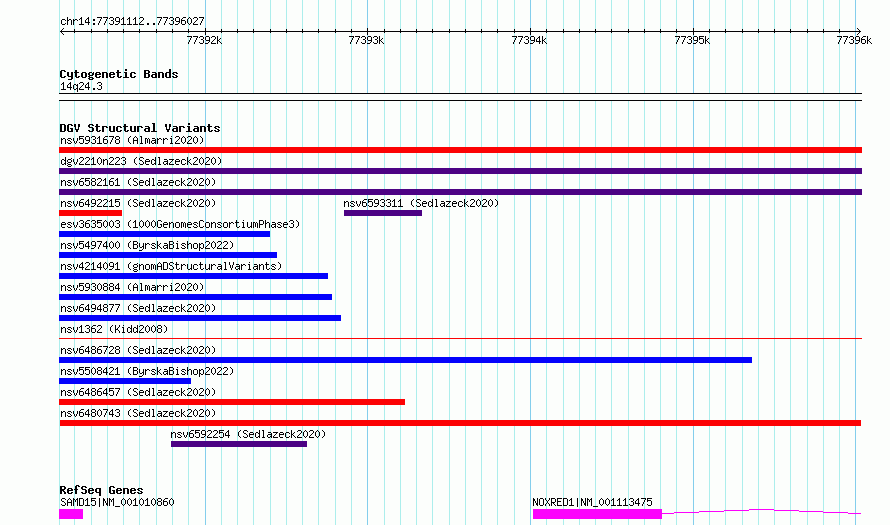Click the magenta NOXRED1 exon block
Viewport: 890px width, 525px height.
tap(597, 514)
